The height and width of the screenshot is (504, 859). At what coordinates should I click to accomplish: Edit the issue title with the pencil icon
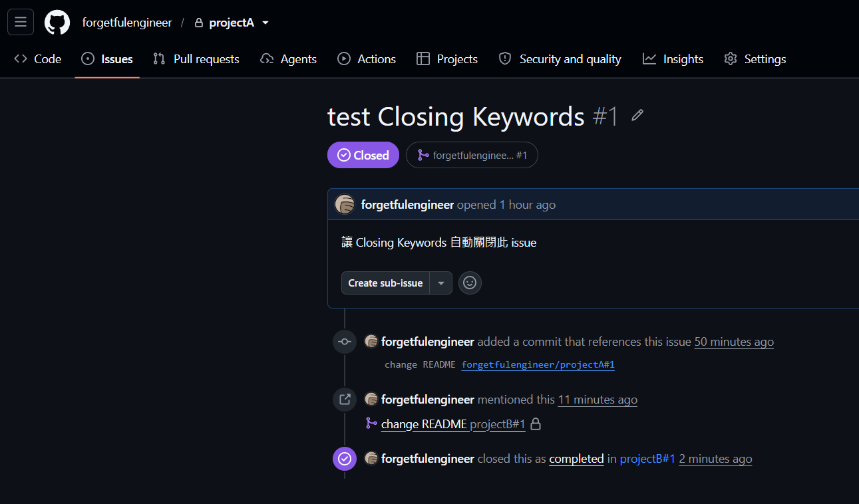click(637, 116)
